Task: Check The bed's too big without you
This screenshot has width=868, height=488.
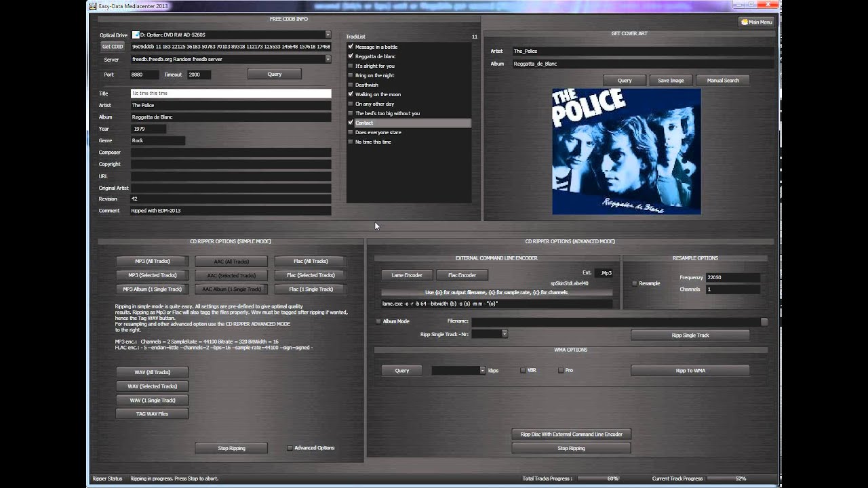Action: click(351, 113)
